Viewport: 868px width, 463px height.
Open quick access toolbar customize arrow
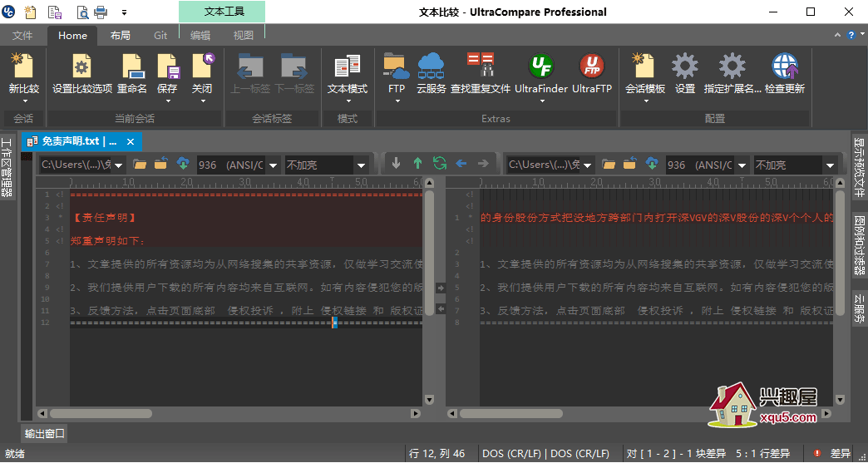[124, 12]
